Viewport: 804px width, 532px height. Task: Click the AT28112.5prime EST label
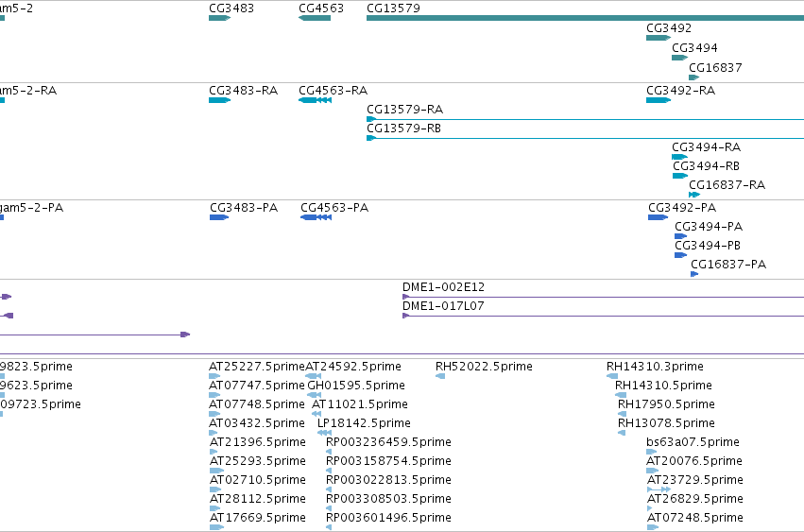258,499
